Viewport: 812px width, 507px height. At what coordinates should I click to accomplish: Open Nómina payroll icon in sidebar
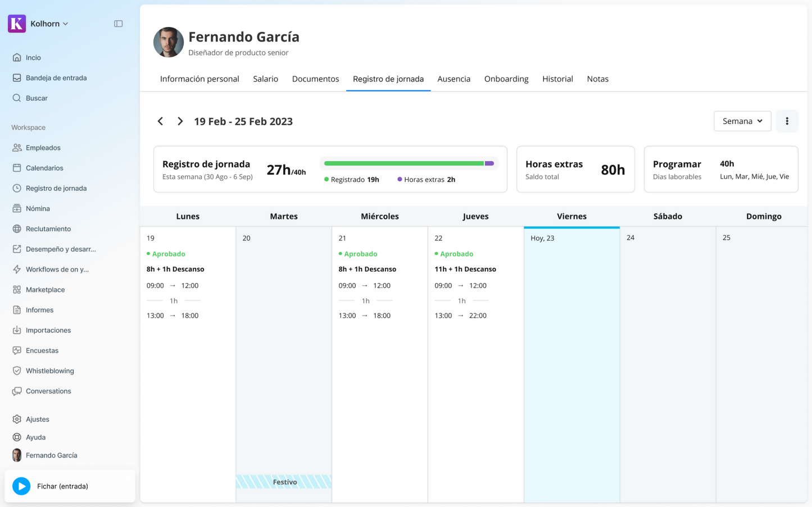tap(17, 208)
